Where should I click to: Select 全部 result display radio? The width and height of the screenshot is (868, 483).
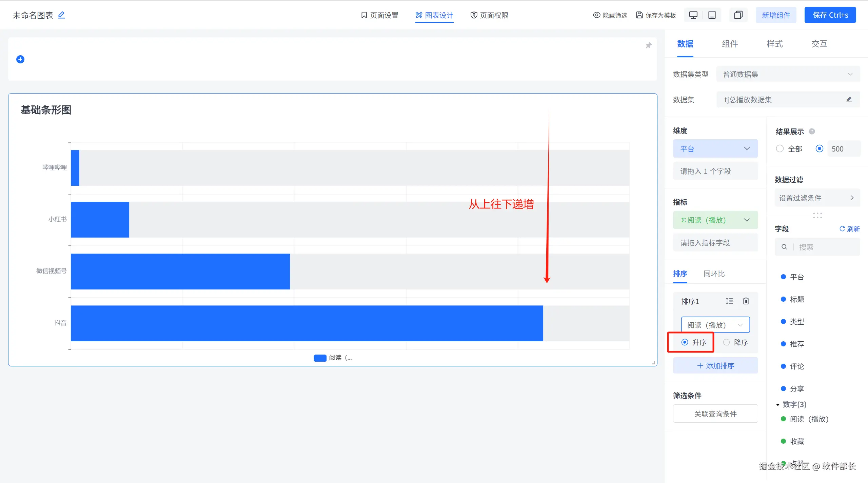pyautogui.click(x=780, y=149)
